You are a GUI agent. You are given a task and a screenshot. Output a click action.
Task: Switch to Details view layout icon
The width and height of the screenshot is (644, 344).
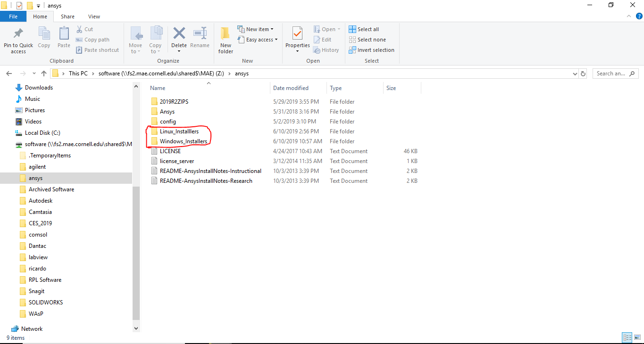627,337
